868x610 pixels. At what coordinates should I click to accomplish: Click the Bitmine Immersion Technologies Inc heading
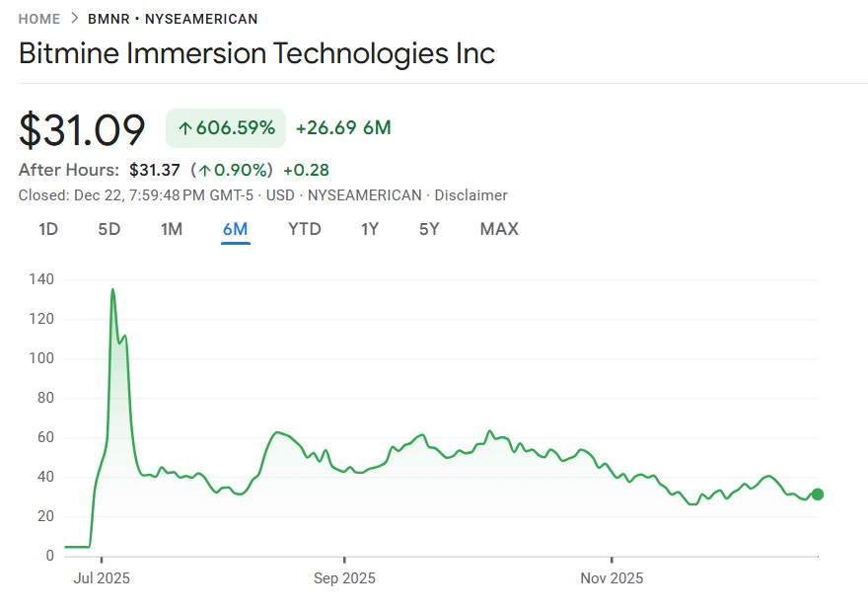tap(256, 53)
